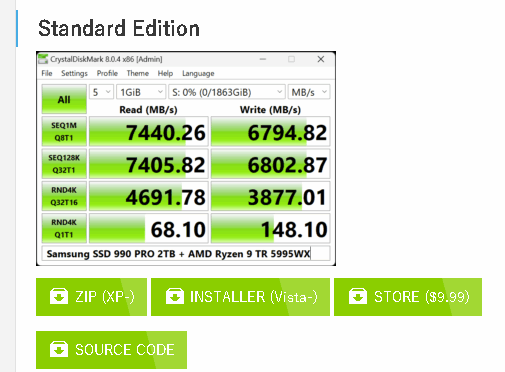Click the download icon on INSTALLER button
Screen dimensions: 505x372
tap(175, 296)
